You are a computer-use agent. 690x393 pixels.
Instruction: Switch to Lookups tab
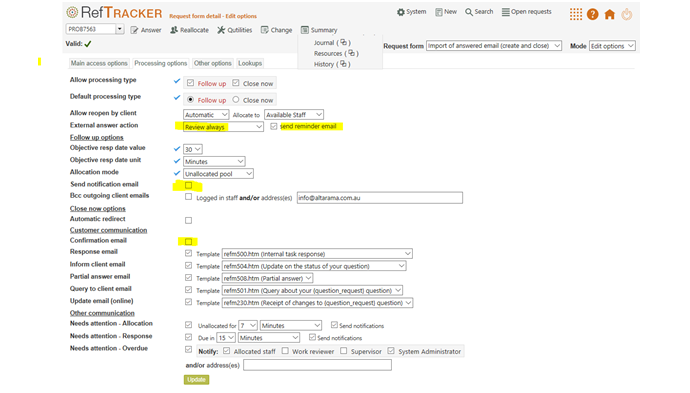[250, 63]
